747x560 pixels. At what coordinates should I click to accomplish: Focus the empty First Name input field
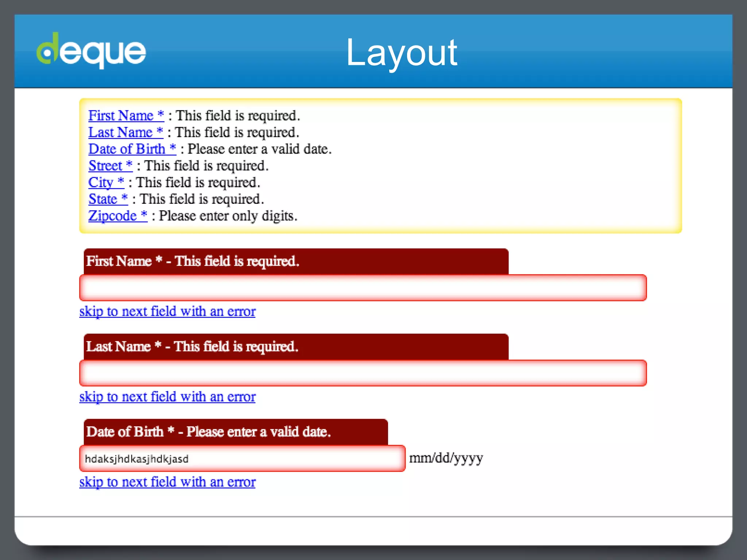tap(363, 288)
